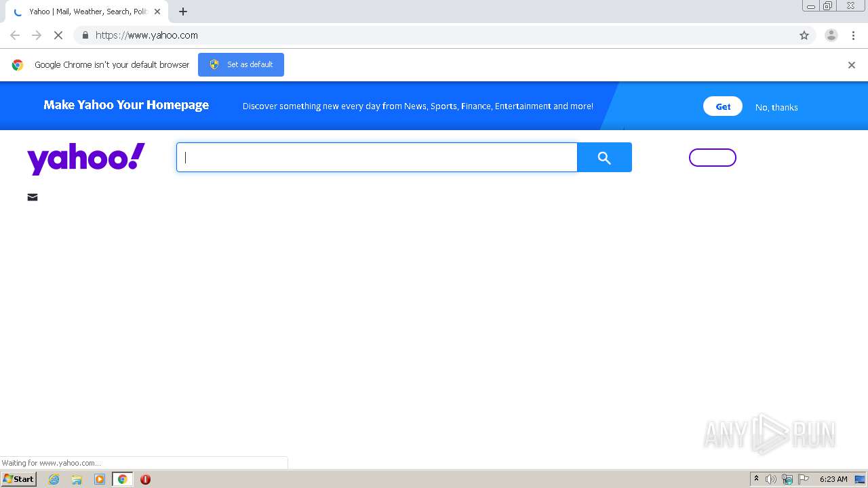Click the purple outlined sign-in button
This screenshot has width=868, height=488.
pos(713,157)
